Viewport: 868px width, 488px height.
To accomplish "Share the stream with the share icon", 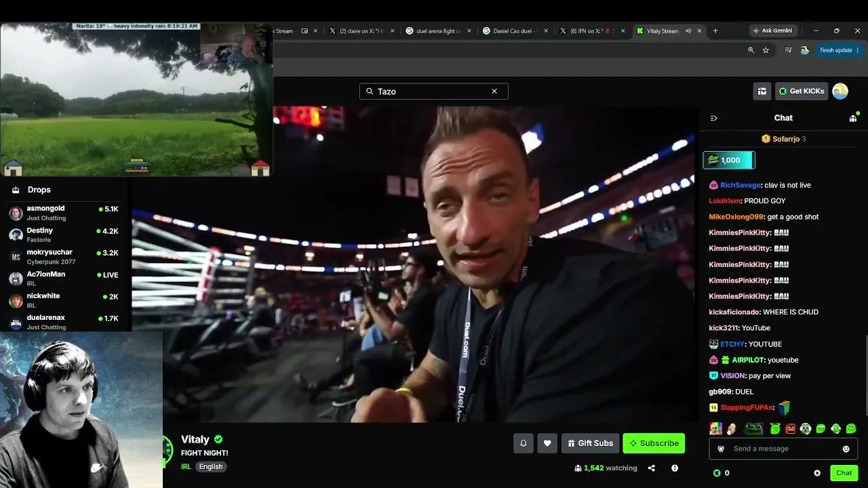I will [x=652, y=468].
